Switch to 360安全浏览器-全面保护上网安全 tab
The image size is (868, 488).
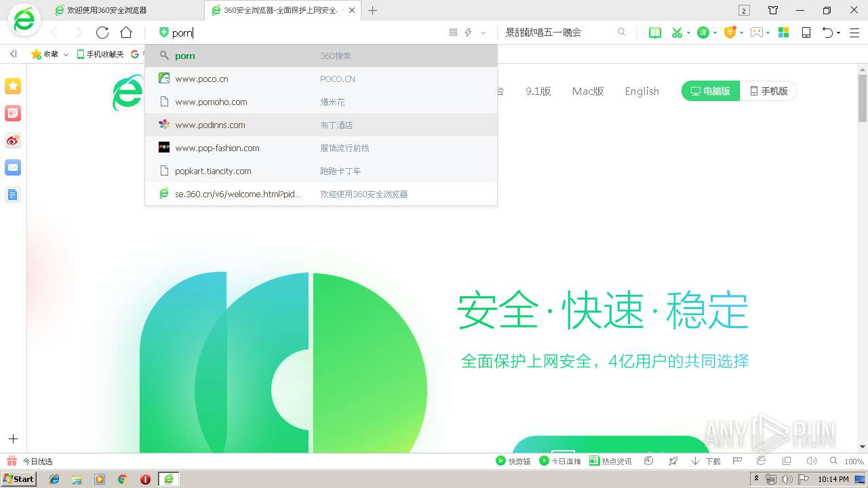(x=282, y=10)
